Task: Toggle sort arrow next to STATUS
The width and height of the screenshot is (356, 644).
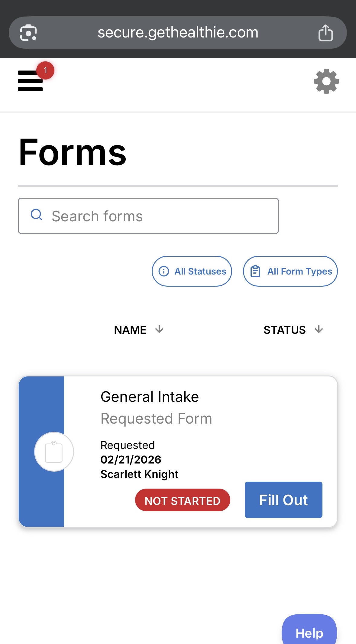Action: click(319, 329)
